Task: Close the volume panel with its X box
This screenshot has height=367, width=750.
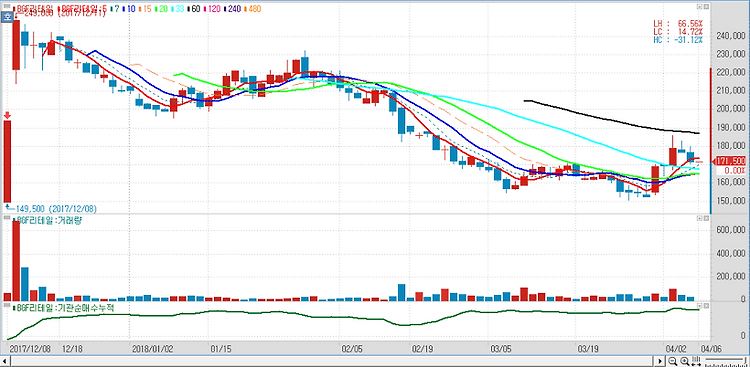Action: click(706, 218)
